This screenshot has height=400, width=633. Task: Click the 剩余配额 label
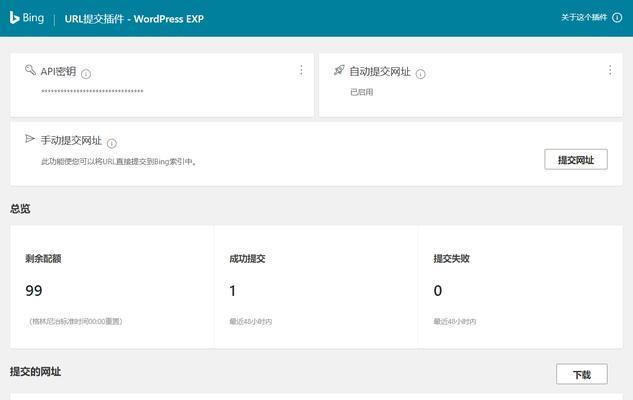(x=43, y=259)
